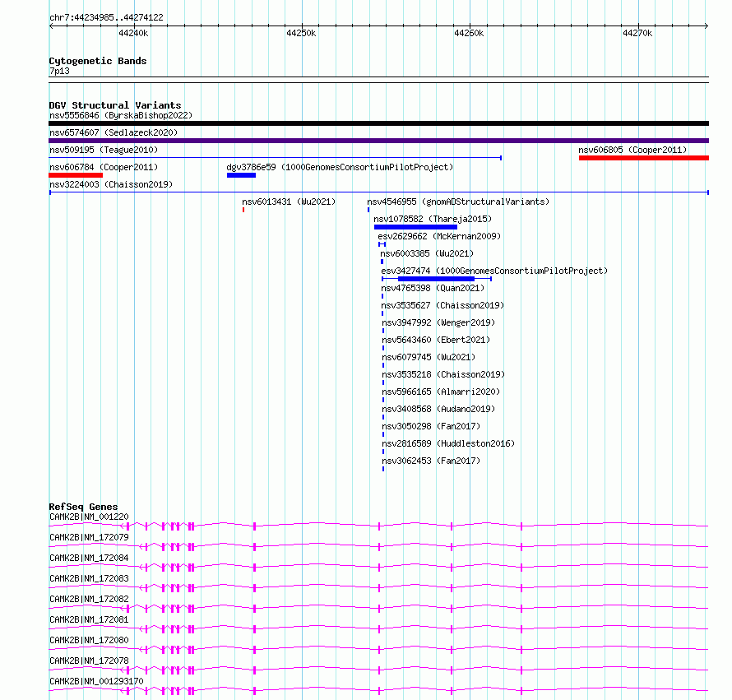Open the CAMK2B|NM_172080 transcript label
Screen dimensions: 732x700
(x=89, y=640)
